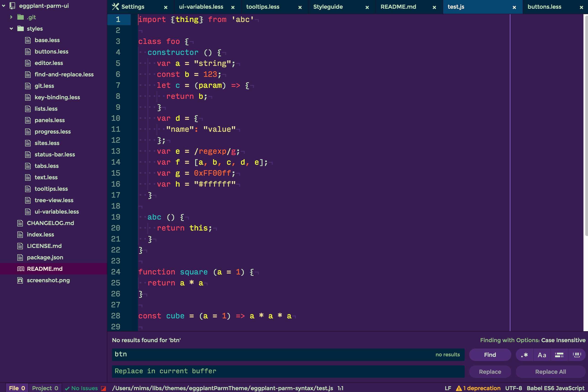The image size is (588, 392).
Task: Click the styles folder icon
Action: (x=21, y=29)
